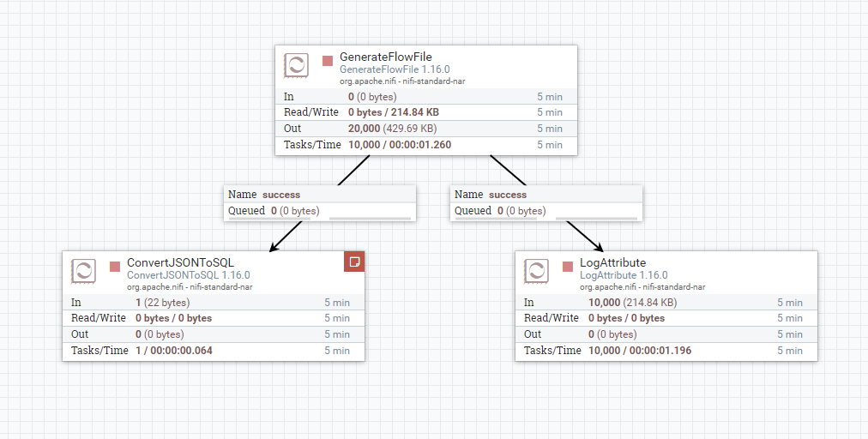Click LogAttribute In value 10,000 (214.84 KB)
The image size is (868, 439).
tap(633, 303)
